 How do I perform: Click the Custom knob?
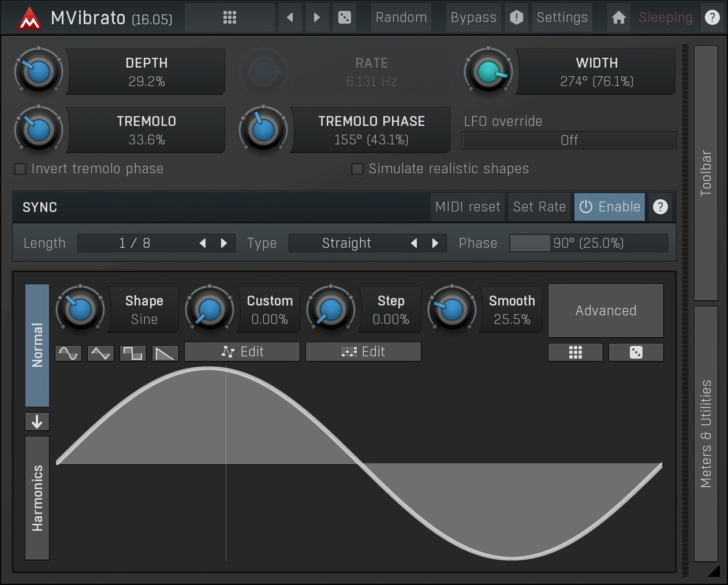pos(210,310)
